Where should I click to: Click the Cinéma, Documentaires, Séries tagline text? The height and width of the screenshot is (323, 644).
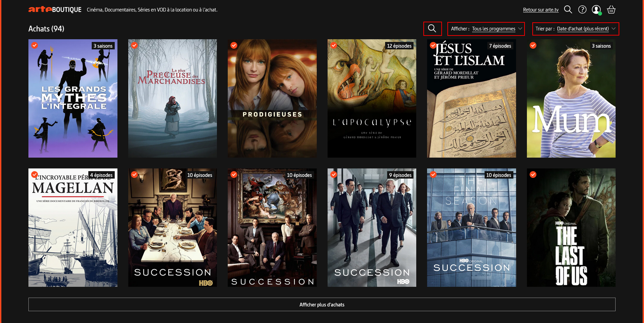pyautogui.click(x=152, y=10)
